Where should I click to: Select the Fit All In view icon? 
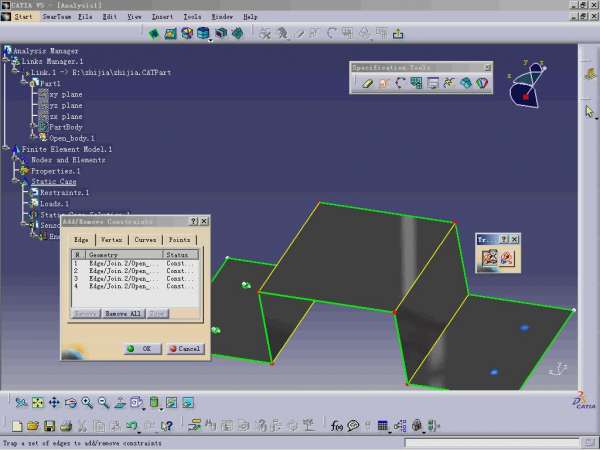click(x=37, y=403)
